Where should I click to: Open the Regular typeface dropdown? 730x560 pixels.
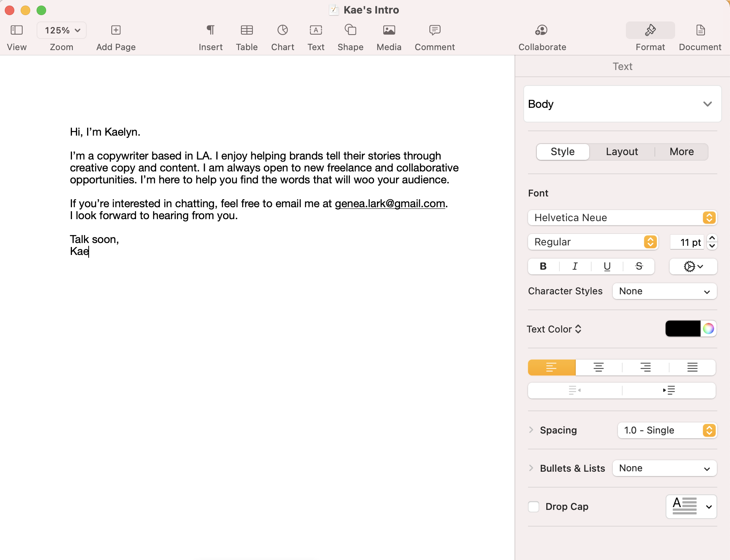coord(593,242)
